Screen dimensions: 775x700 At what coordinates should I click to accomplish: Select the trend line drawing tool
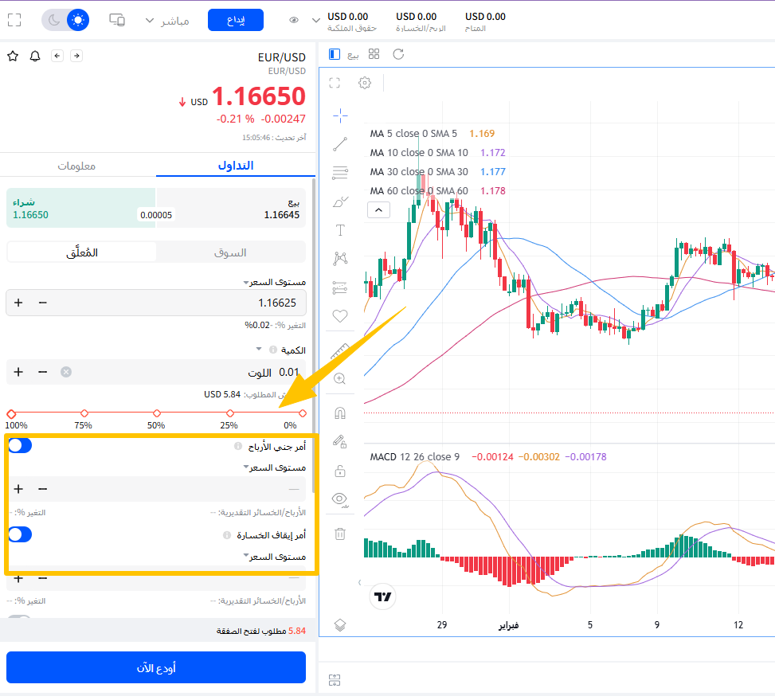click(x=340, y=144)
